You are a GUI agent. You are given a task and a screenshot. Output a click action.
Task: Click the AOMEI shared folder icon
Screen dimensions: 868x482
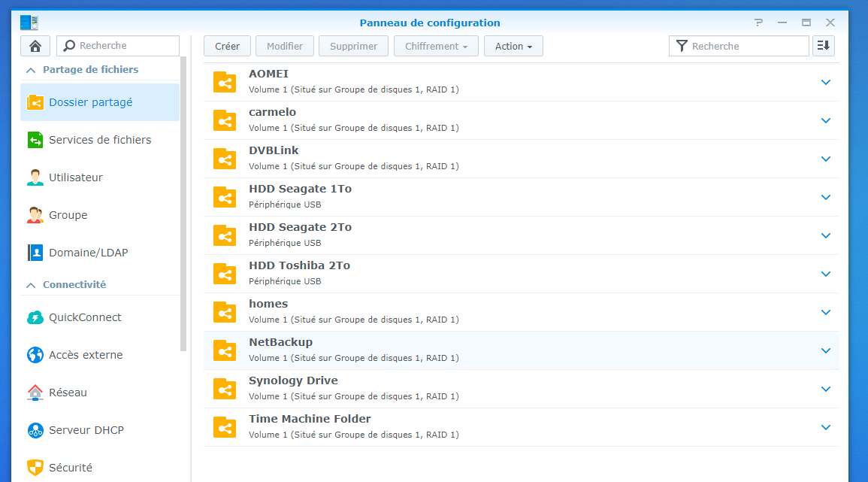pos(225,83)
